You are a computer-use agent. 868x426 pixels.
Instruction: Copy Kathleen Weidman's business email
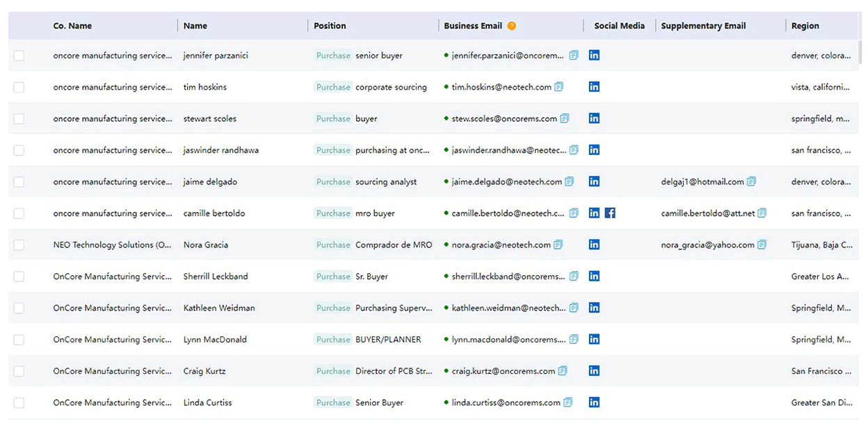coord(574,308)
